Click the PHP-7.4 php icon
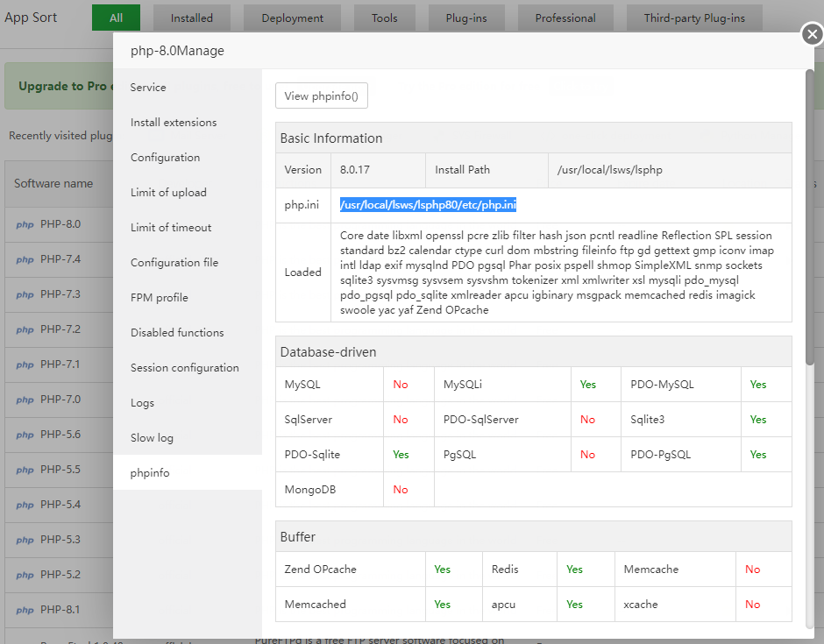This screenshot has height=644, width=824. pos(25,259)
